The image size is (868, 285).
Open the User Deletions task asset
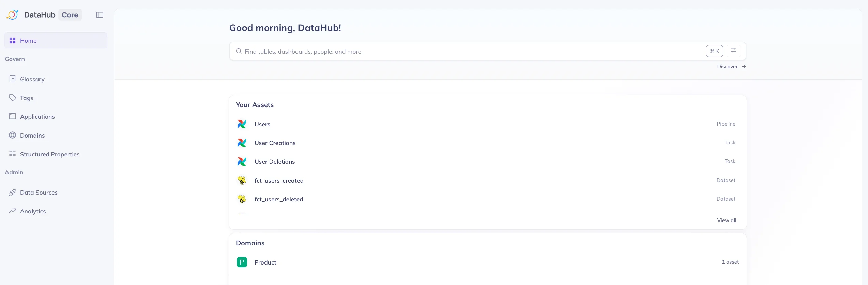coord(488,161)
